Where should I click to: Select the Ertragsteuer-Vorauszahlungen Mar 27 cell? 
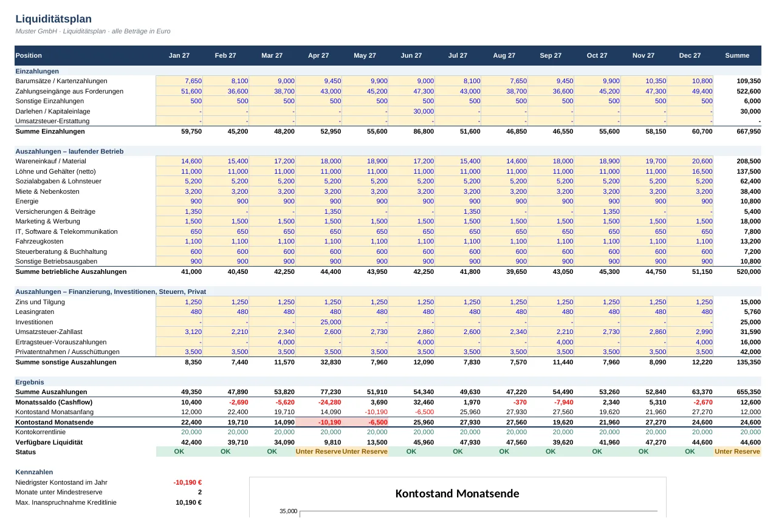[272, 342]
